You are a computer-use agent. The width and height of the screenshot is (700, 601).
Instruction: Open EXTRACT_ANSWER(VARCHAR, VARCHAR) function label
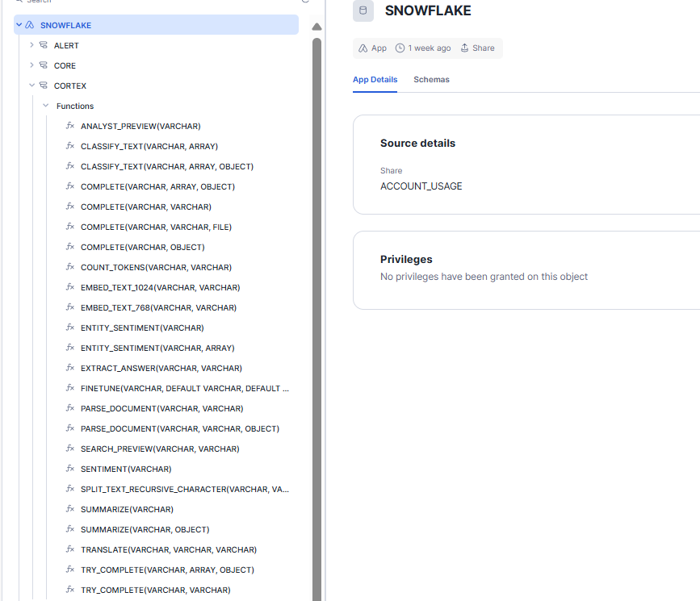coord(161,368)
